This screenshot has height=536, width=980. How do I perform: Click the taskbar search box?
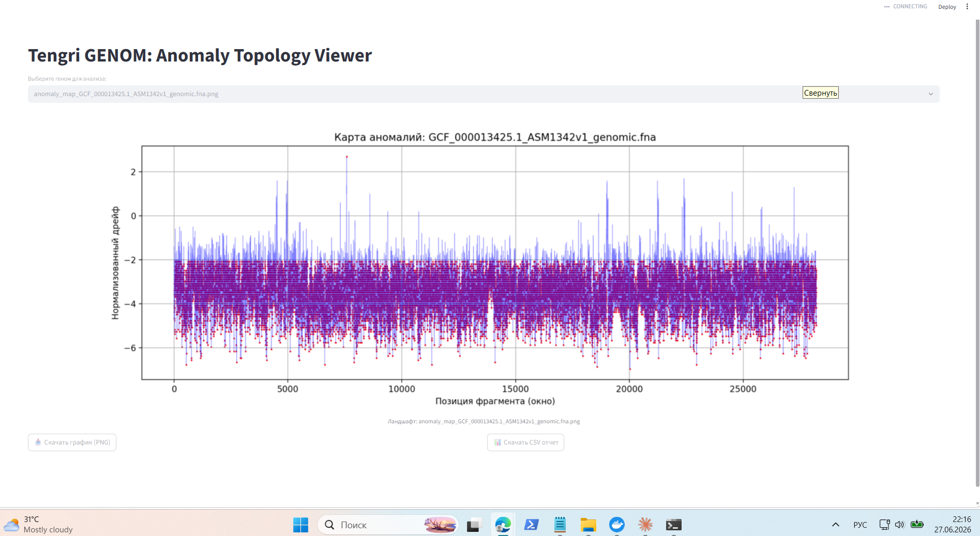click(388, 525)
